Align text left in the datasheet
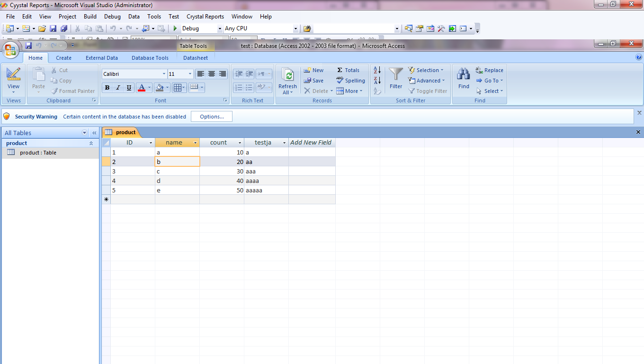644x364 pixels. click(201, 74)
